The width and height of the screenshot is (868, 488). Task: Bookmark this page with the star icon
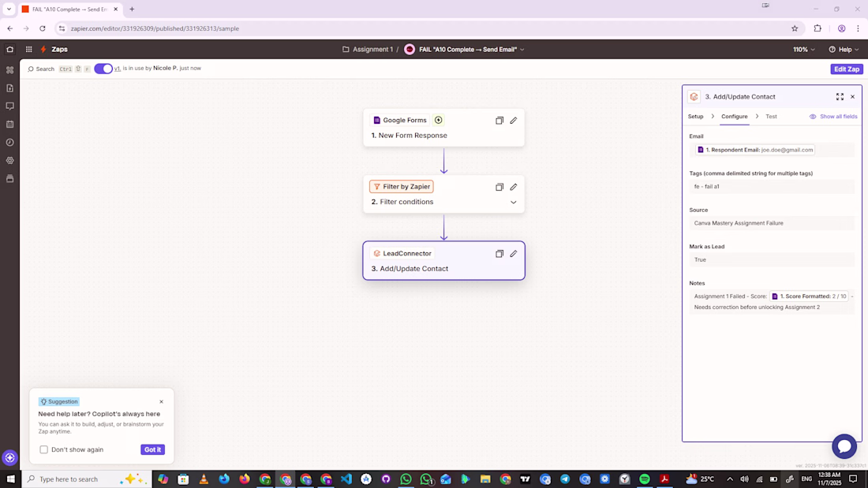click(x=795, y=28)
